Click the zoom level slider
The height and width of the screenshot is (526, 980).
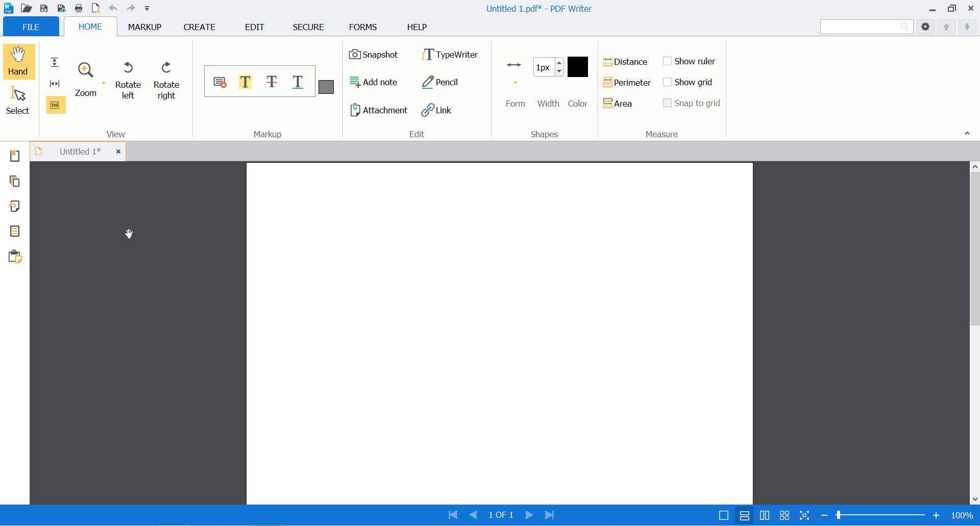click(x=881, y=515)
